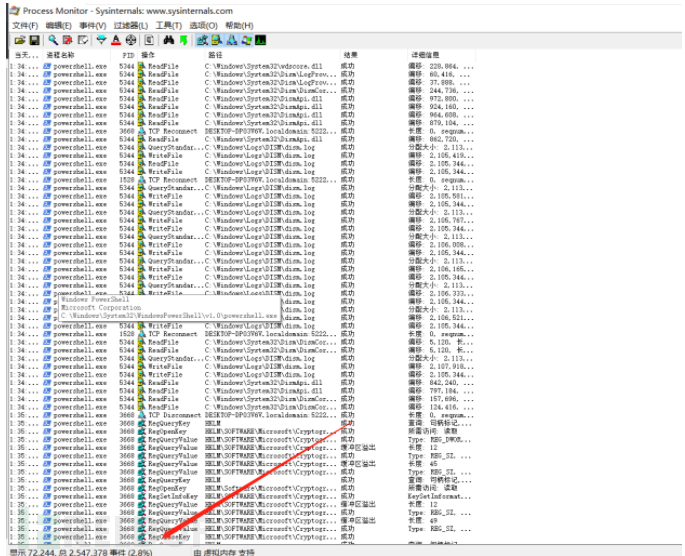Select the detail value 偏移: 862,720
This screenshot has width=685, height=556.
click(x=440, y=139)
